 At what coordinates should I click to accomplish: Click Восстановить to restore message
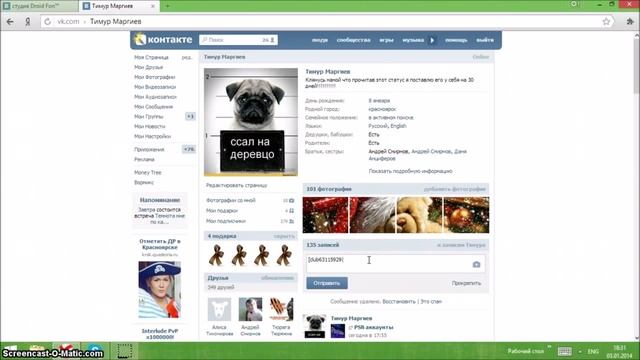(399, 302)
